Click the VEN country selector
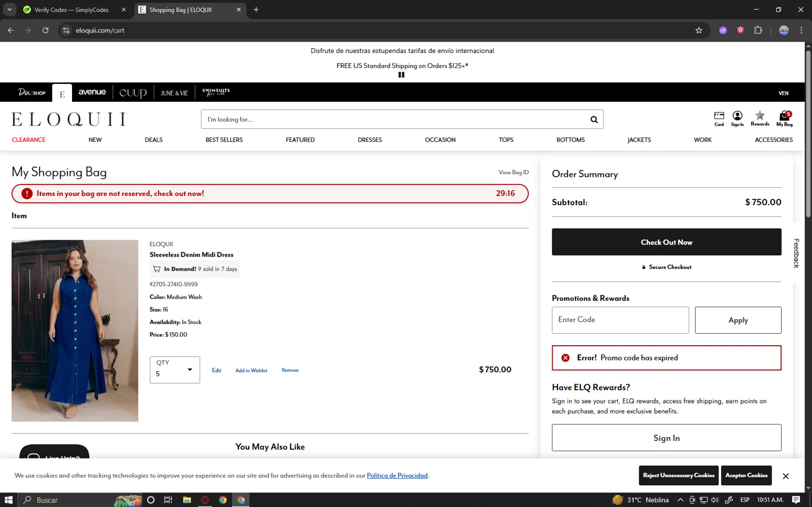The width and height of the screenshot is (812, 507). (783, 93)
